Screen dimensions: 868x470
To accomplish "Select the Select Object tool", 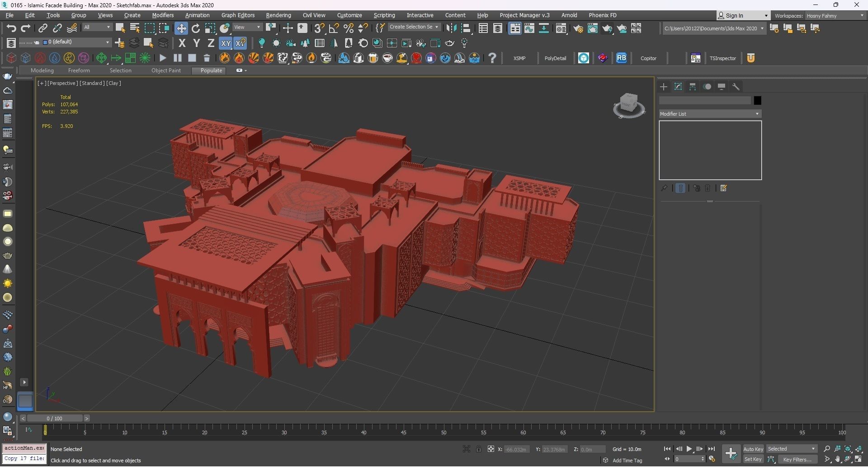I will pos(120,28).
